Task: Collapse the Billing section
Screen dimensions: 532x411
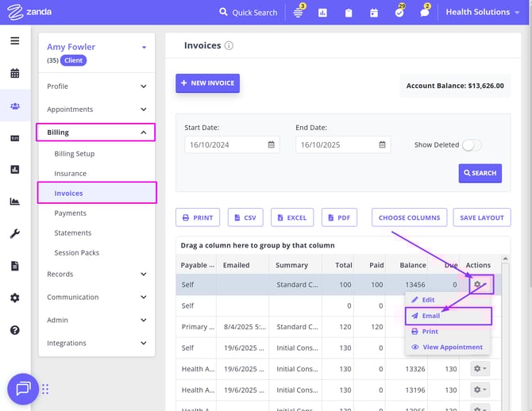Action: click(x=96, y=133)
